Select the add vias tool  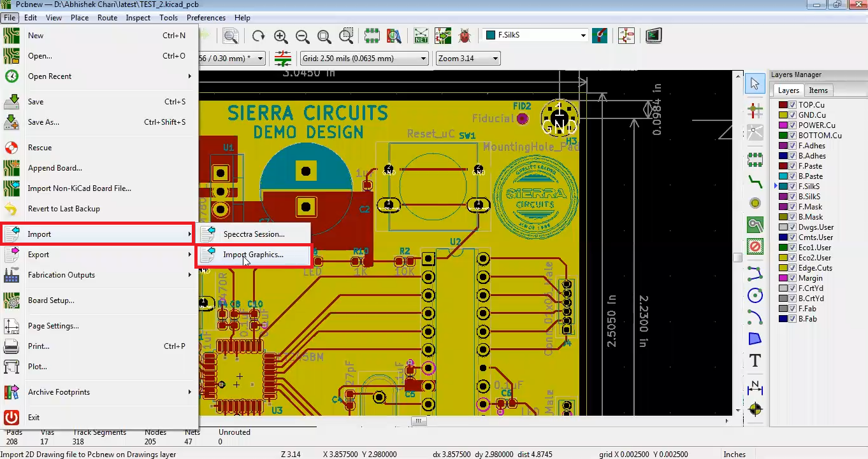coord(755,203)
